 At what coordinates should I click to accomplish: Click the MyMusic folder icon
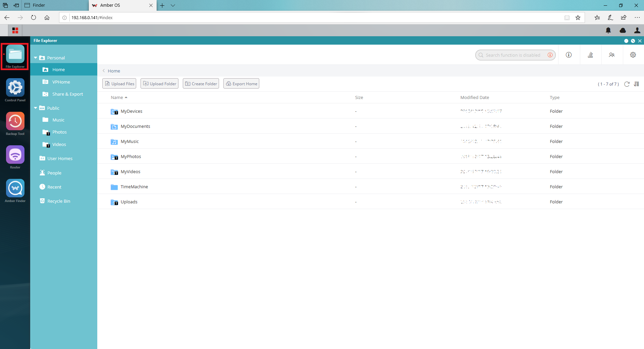114,142
